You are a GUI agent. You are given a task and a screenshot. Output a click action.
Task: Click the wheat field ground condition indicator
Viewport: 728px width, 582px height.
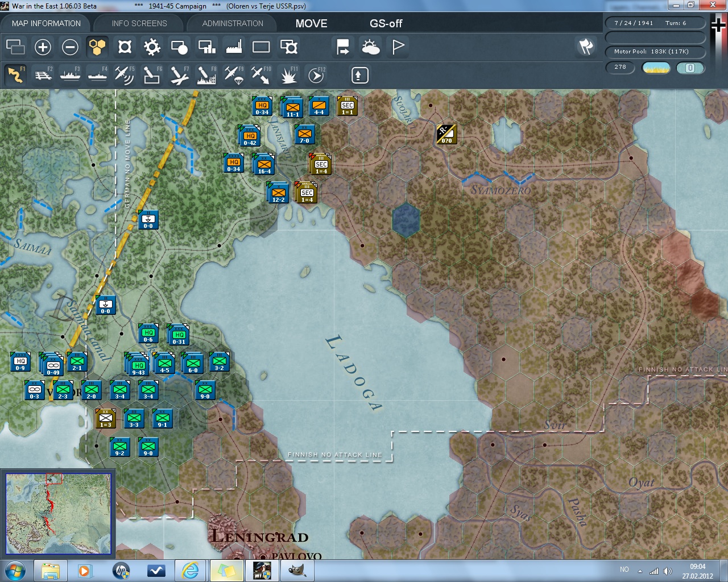[656, 68]
